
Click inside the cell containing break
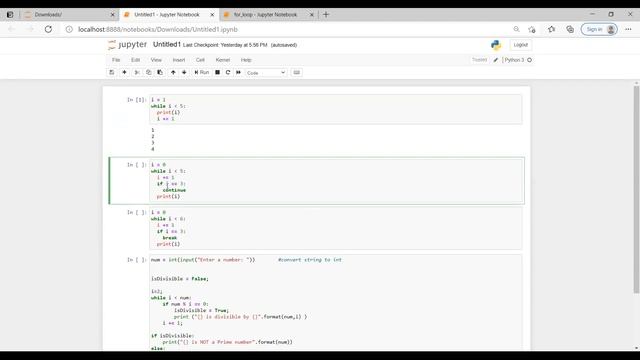pos(336,228)
